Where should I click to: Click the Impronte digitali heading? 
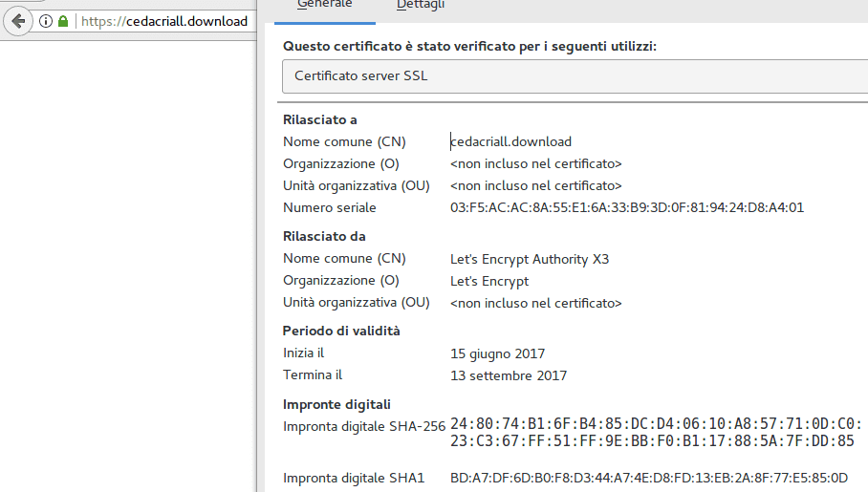(x=336, y=404)
